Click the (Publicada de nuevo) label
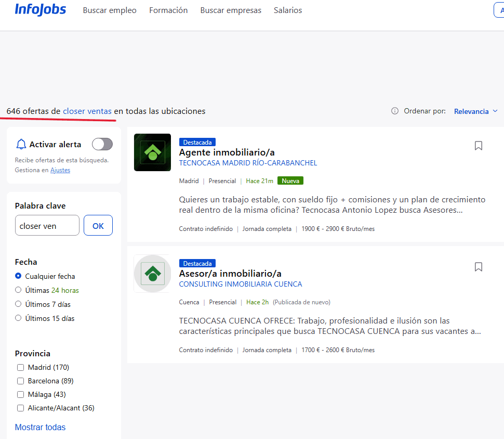Viewport: 504px width, 439px height. (x=301, y=302)
